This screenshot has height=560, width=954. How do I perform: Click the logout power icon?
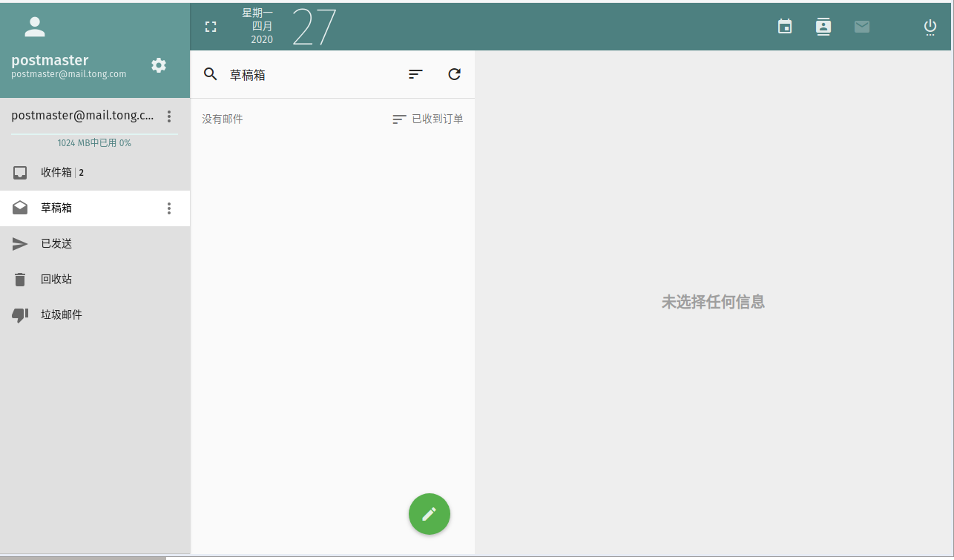coord(930,26)
